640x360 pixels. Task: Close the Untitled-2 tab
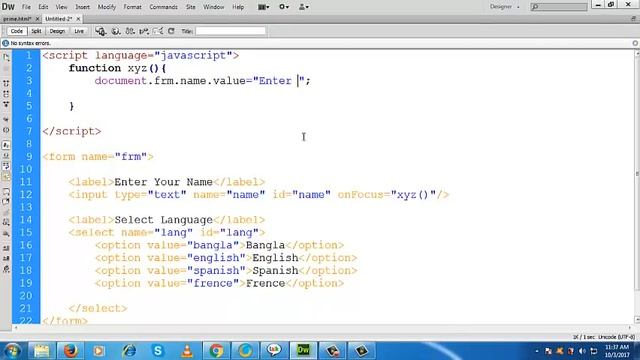pos(78,19)
